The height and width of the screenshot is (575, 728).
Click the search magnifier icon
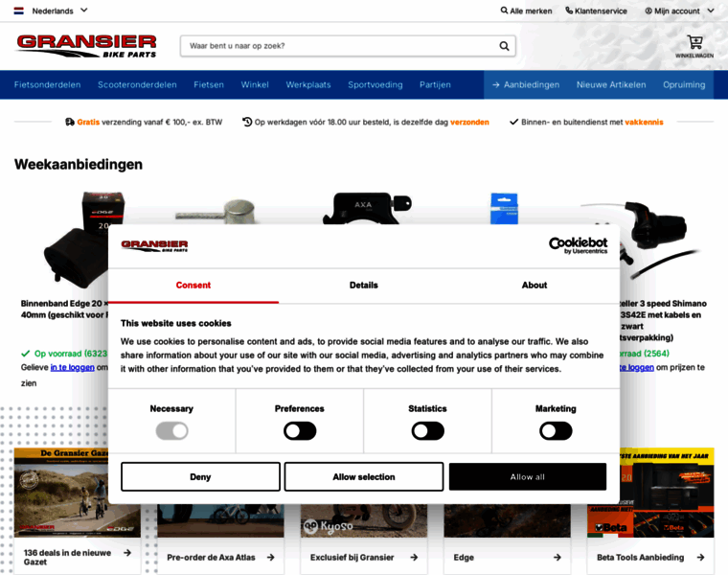504,46
